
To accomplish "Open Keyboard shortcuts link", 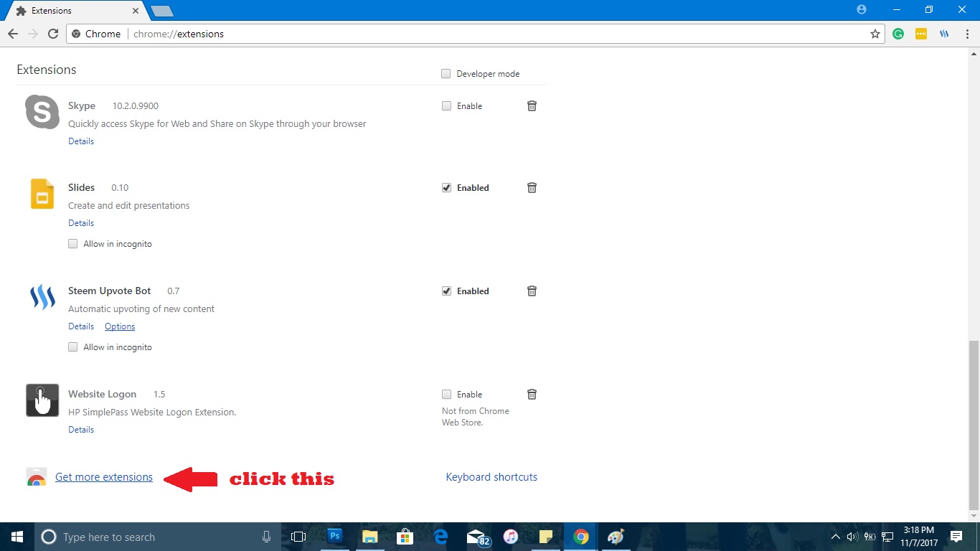I will (x=491, y=477).
